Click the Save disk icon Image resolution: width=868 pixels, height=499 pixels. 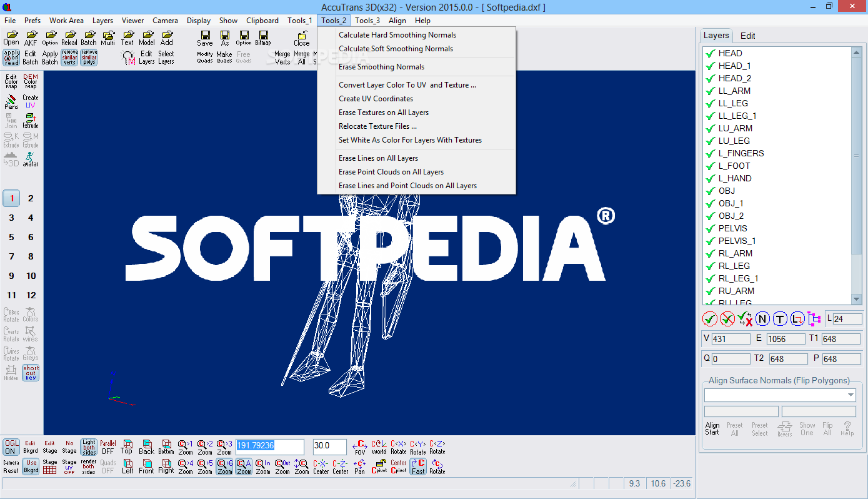pos(205,38)
